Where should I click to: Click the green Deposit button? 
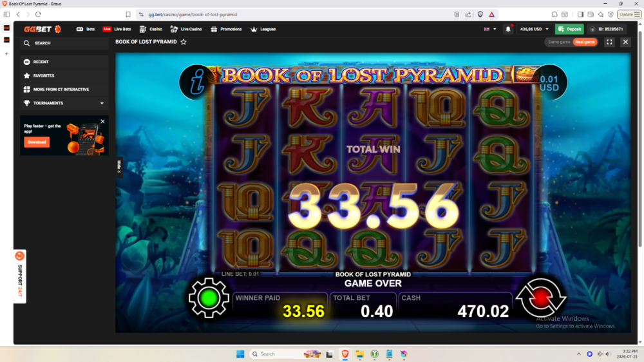(x=570, y=29)
